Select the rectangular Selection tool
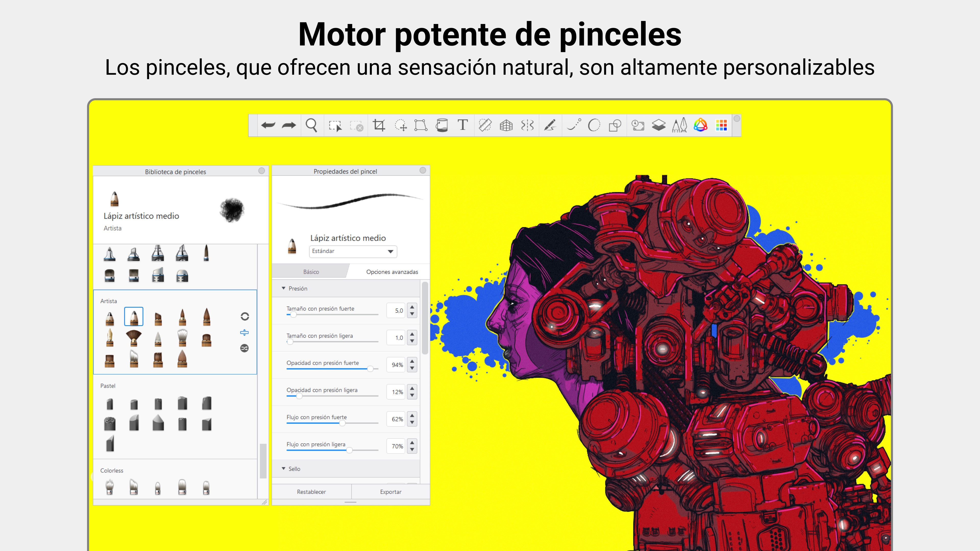 [x=335, y=126]
